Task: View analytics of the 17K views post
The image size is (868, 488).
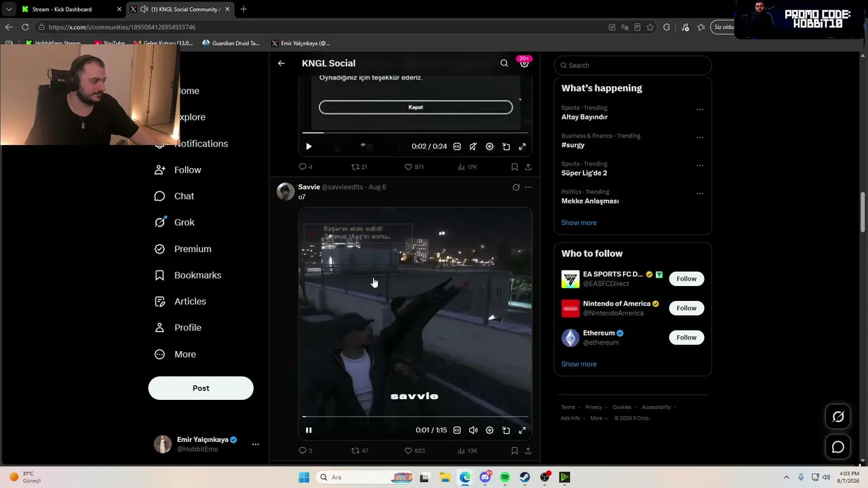Action: [x=467, y=167]
